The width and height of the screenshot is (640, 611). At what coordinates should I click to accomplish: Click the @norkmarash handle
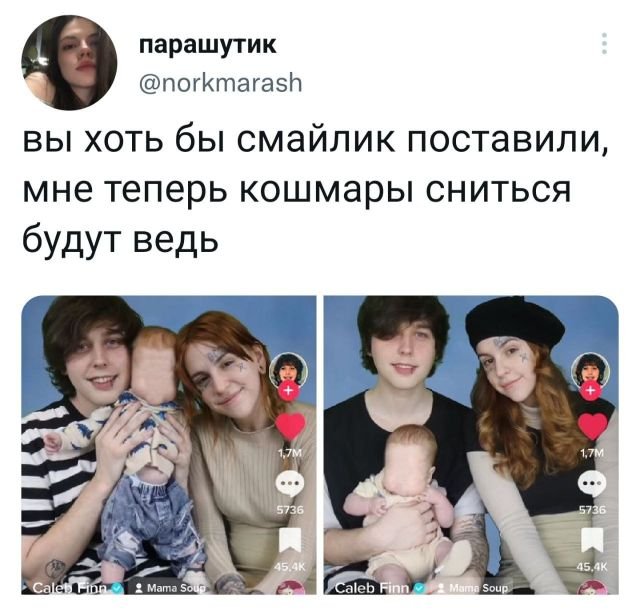click(221, 83)
